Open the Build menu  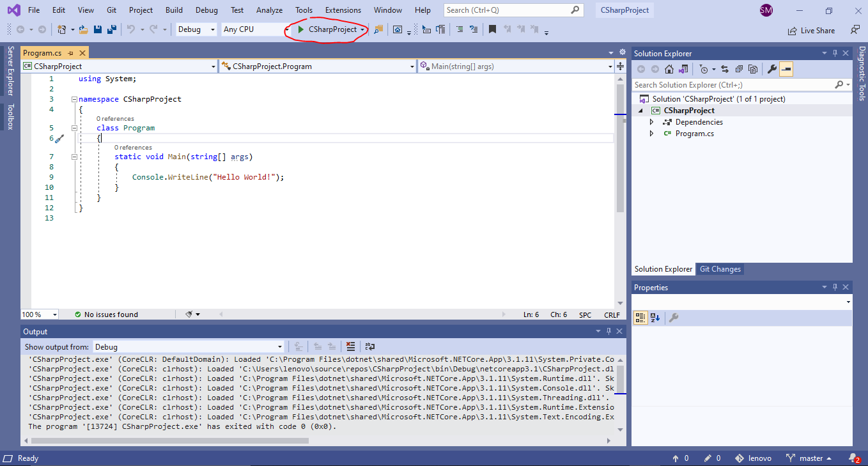174,10
